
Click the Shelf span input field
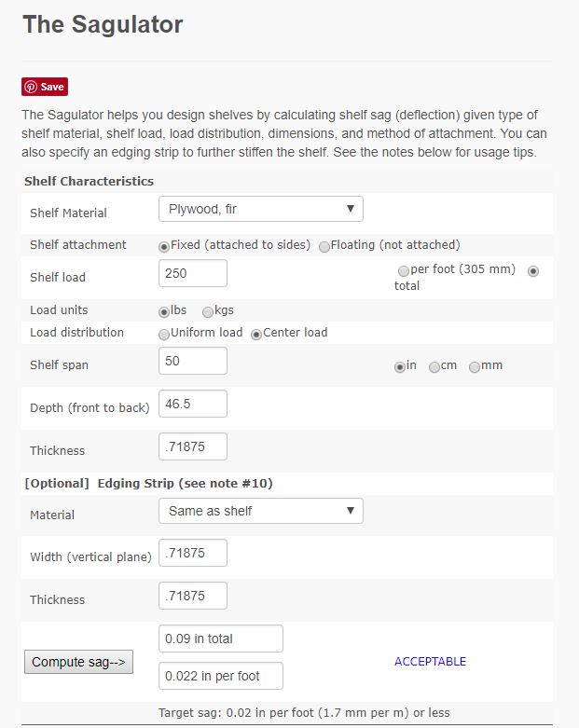point(193,361)
